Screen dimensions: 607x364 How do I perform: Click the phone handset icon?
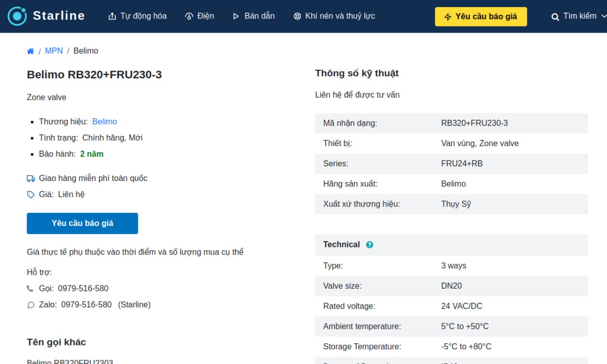click(x=30, y=289)
